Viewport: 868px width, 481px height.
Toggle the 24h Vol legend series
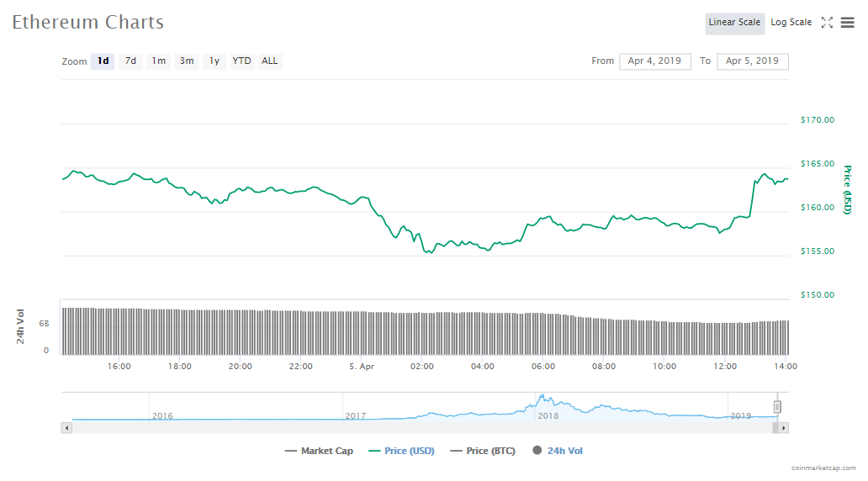(x=557, y=451)
